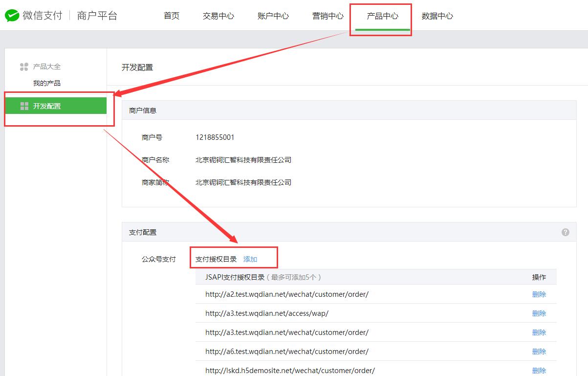Open 营销中心 tab

coord(328,16)
